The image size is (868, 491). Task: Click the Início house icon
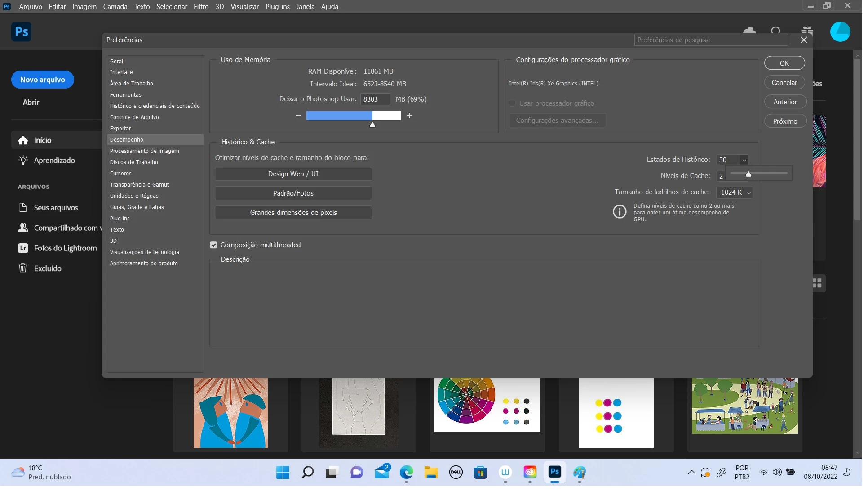coord(23,141)
